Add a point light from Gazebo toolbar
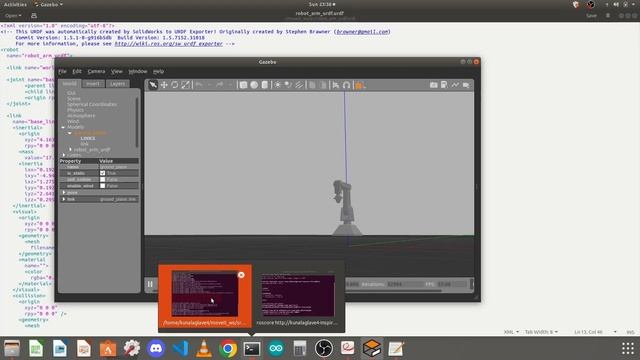 [278, 85]
